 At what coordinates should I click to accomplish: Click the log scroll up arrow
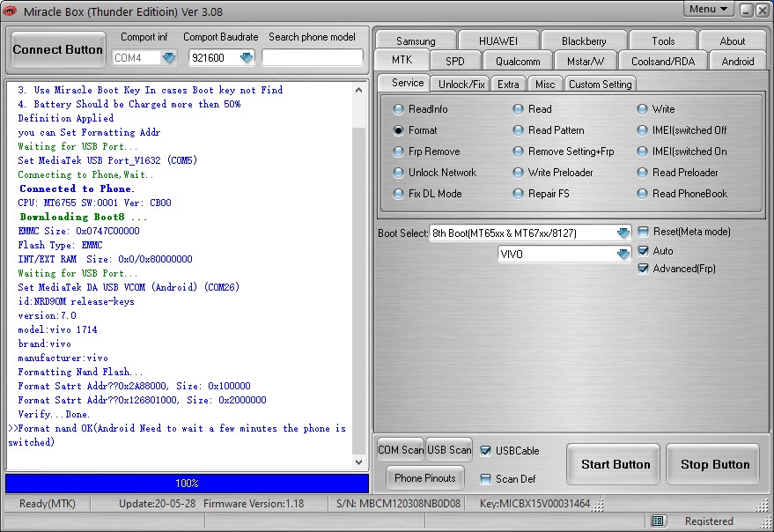pyautogui.click(x=359, y=90)
